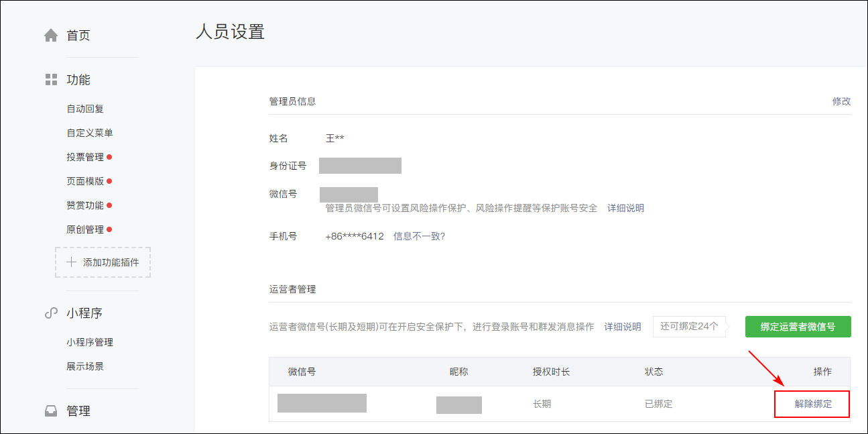Go to 投票管理
The height and width of the screenshot is (434, 868).
pos(85,157)
